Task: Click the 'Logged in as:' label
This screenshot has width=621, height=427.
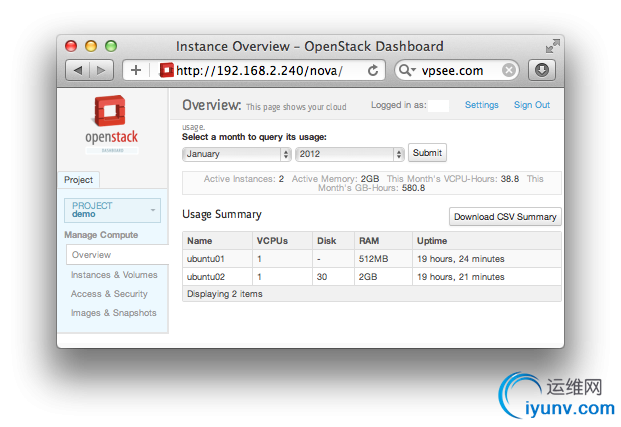Action: tap(398, 105)
